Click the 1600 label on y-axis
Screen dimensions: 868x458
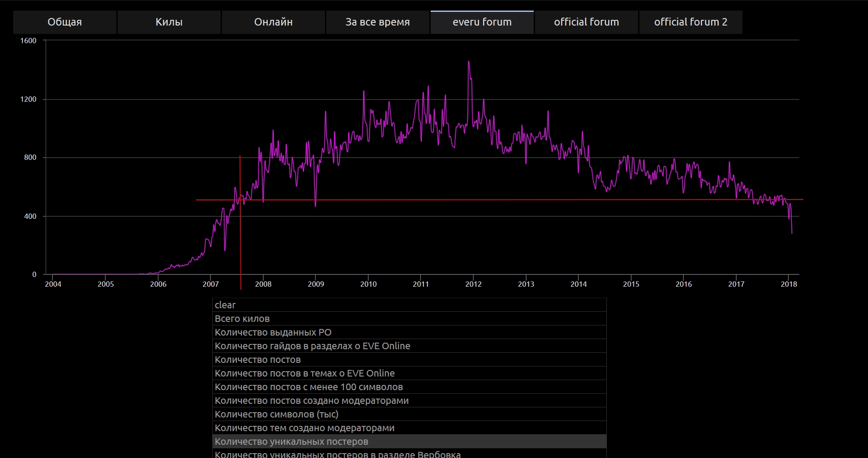click(x=28, y=41)
